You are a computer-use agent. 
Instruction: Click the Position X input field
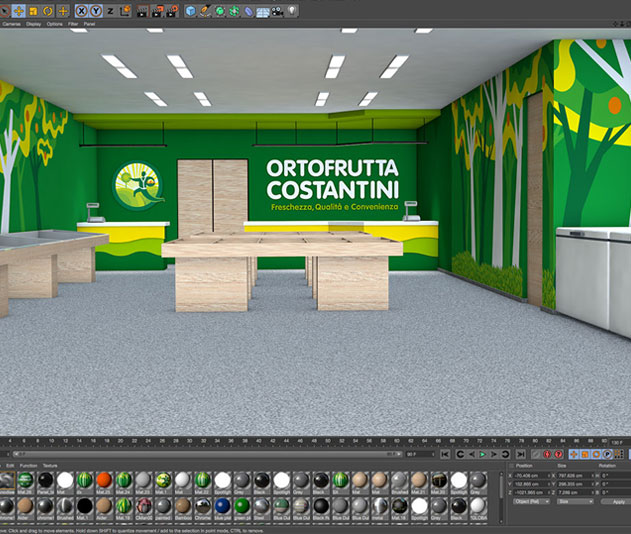coord(532,475)
